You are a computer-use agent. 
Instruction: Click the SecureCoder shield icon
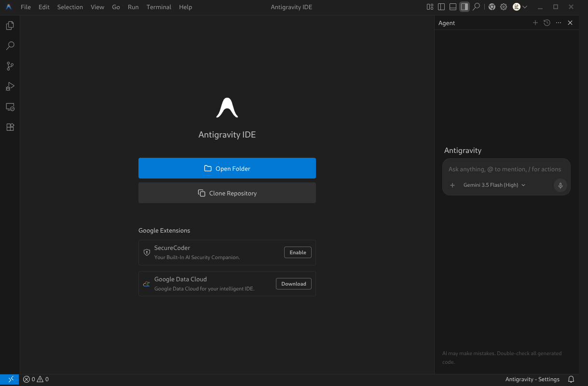[147, 252]
